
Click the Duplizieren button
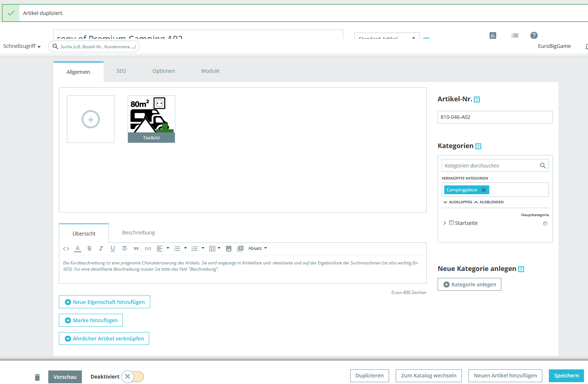[369, 376]
